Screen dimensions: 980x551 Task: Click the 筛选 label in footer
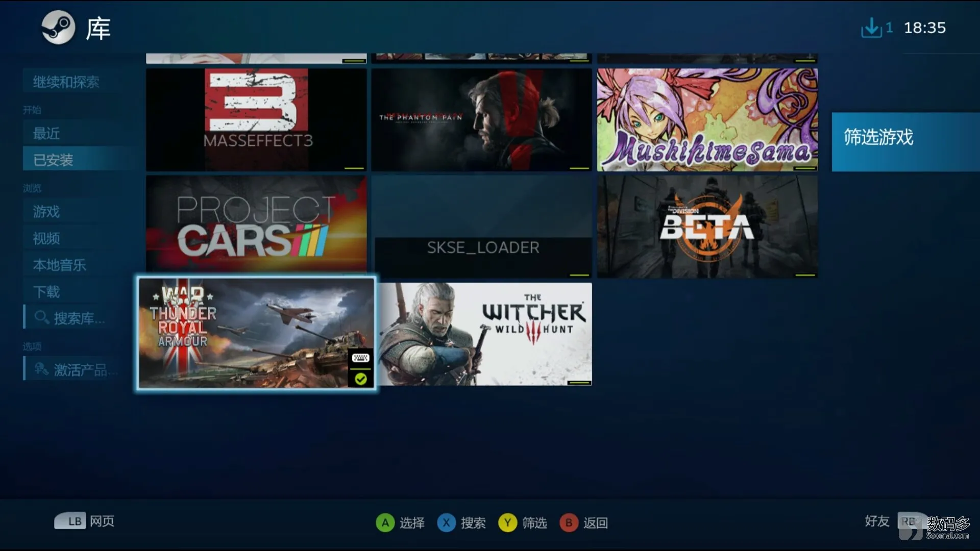pos(534,523)
